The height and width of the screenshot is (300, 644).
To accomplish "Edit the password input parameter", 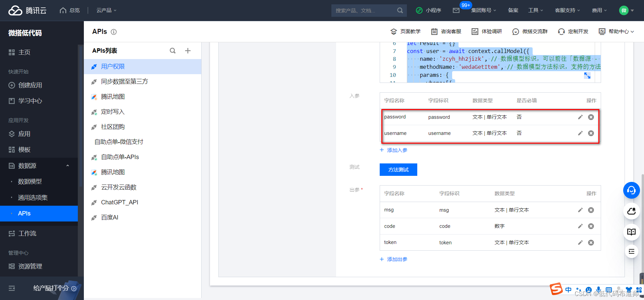I will pos(580,117).
